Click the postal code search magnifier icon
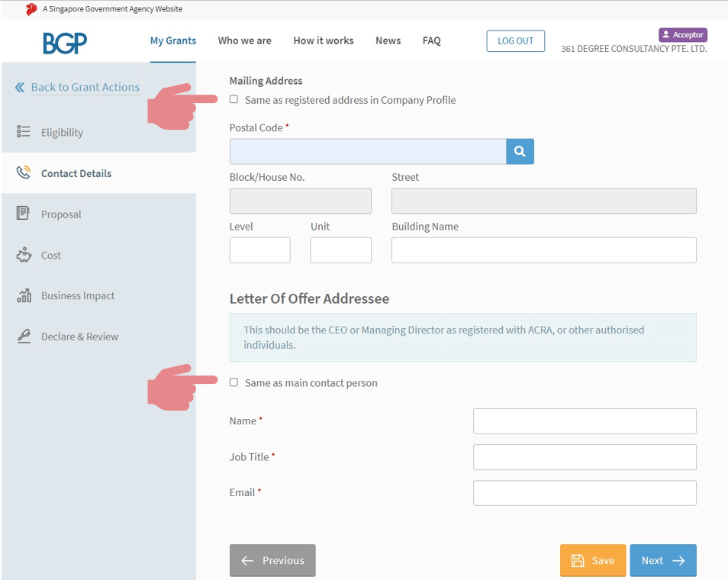 520,152
